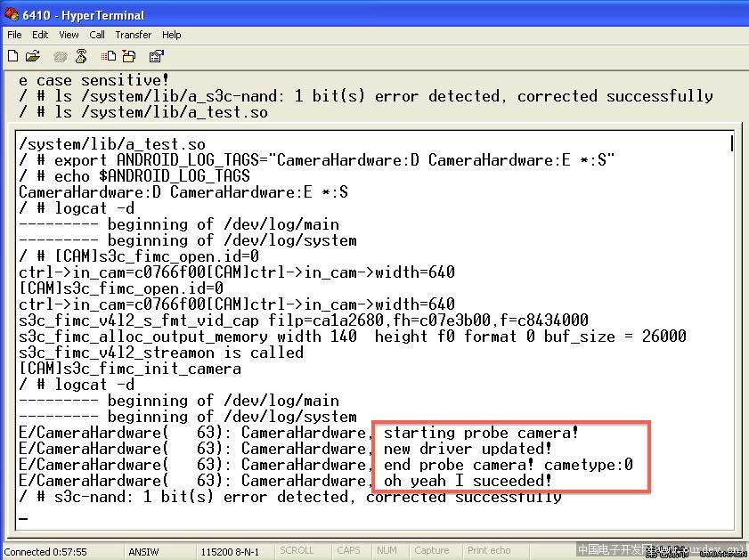Open the File menu
Image resolution: width=749 pixels, height=560 pixels.
[x=14, y=35]
